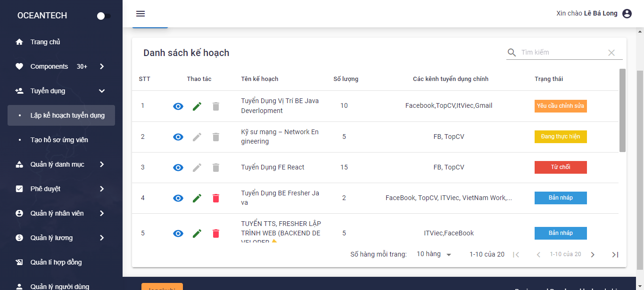Collapse the Tuyển dụng menu chevron
This screenshot has width=644, height=290.
coord(102,91)
